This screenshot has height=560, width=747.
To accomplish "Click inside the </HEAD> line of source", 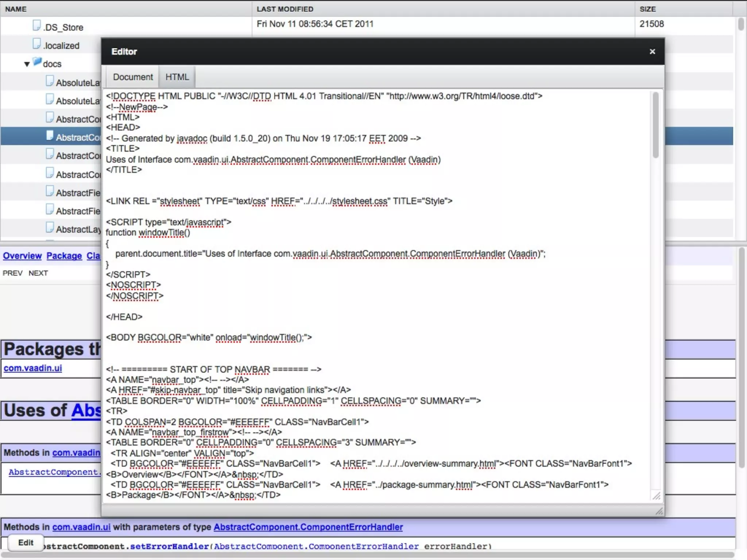I will click(x=124, y=317).
